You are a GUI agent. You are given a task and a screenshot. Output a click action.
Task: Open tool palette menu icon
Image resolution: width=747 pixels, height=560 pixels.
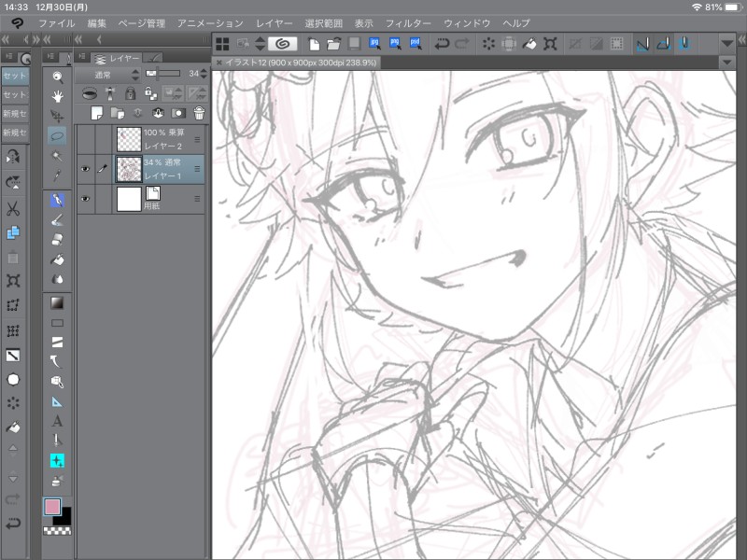tap(50, 57)
